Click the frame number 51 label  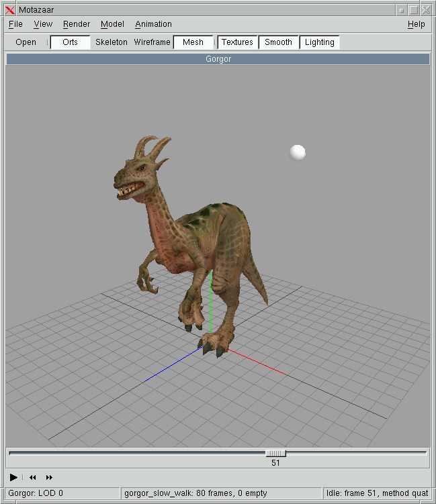[x=275, y=463]
